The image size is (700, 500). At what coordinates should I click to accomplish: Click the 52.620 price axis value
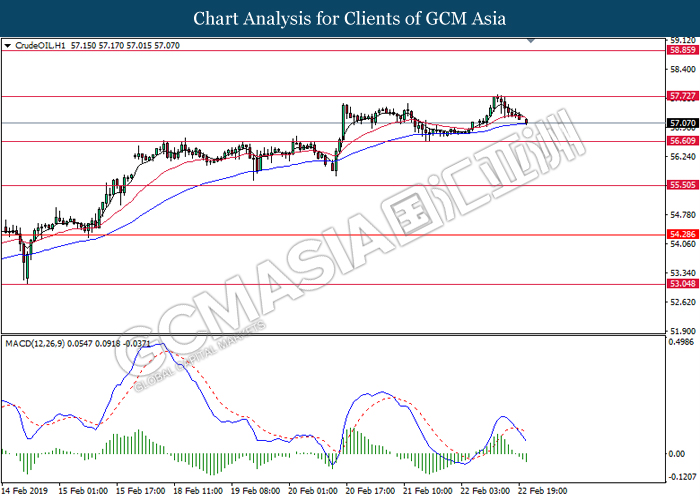click(x=683, y=302)
